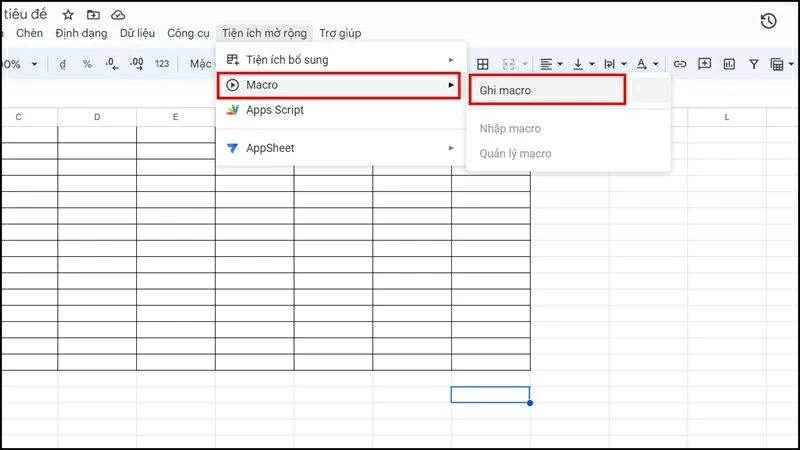Choose Ghi macro from the submenu
This screenshot has width=800, height=450.
[x=546, y=90]
